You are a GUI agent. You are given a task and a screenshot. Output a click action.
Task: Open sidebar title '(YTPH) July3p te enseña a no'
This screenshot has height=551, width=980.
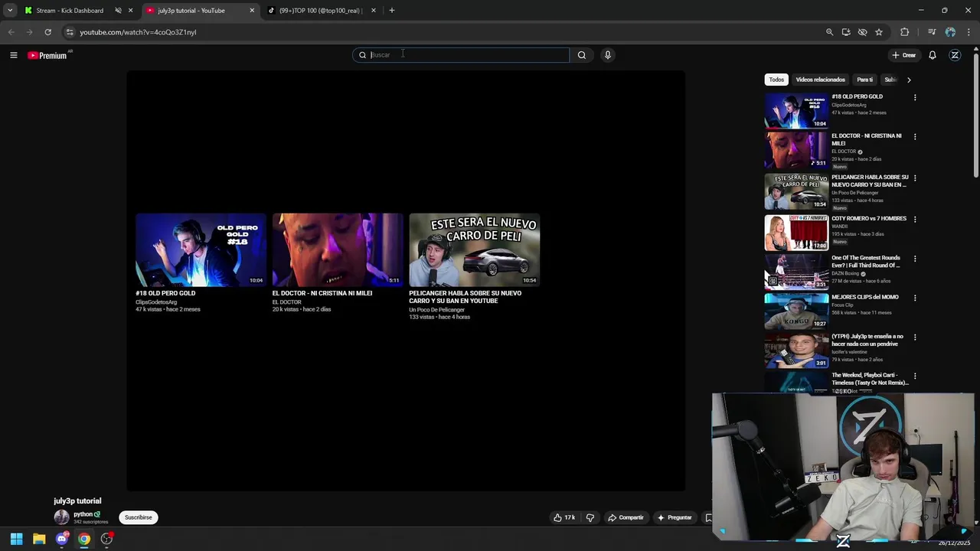(x=867, y=340)
